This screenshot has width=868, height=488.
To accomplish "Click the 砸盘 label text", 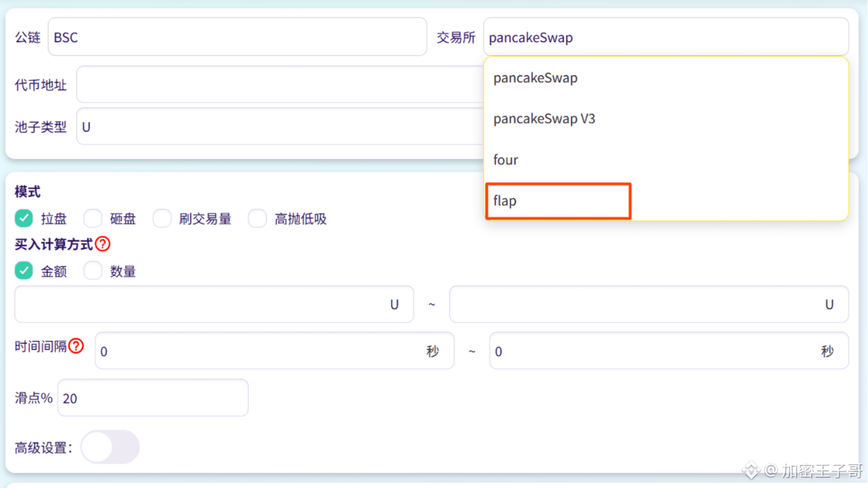I will [x=123, y=219].
